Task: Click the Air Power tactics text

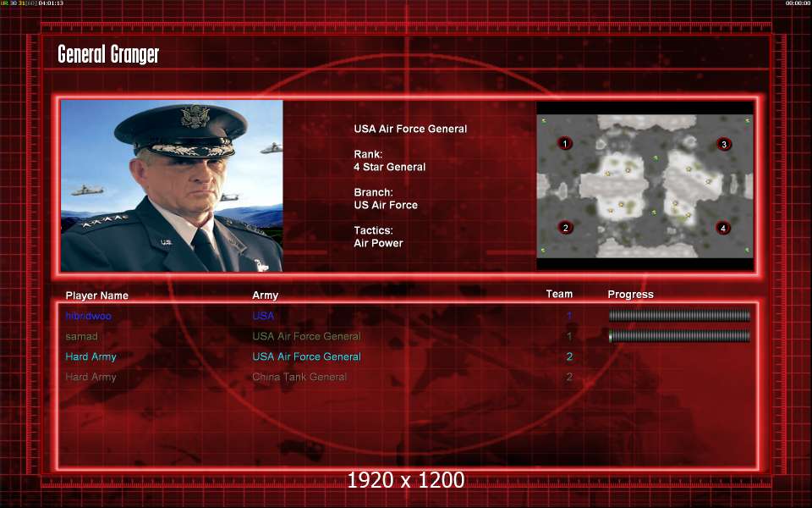Action: [378, 243]
